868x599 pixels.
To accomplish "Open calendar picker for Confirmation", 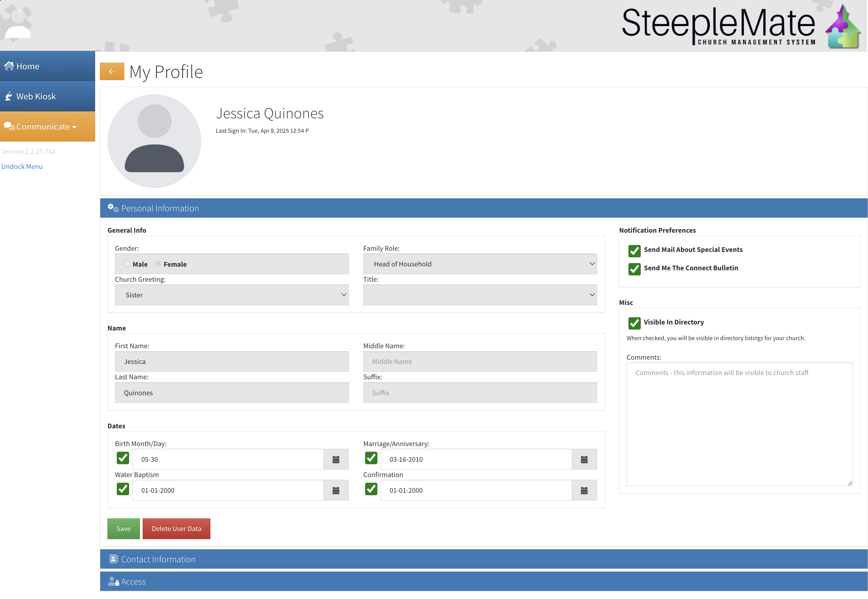I will (x=584, y=491).
